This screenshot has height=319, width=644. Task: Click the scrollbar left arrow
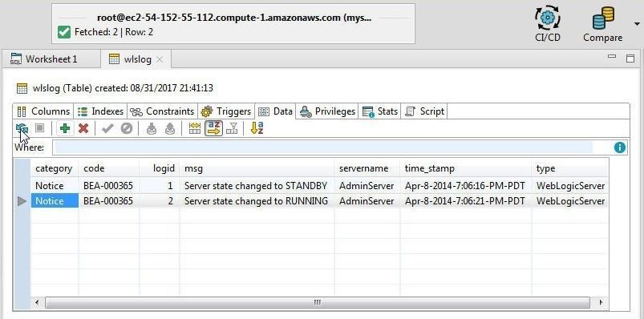[37, 303]
